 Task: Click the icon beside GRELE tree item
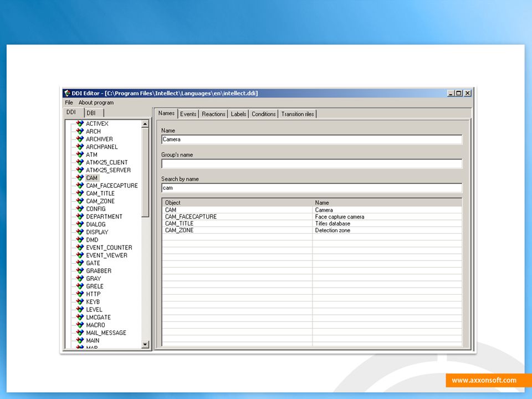(80, 287)
